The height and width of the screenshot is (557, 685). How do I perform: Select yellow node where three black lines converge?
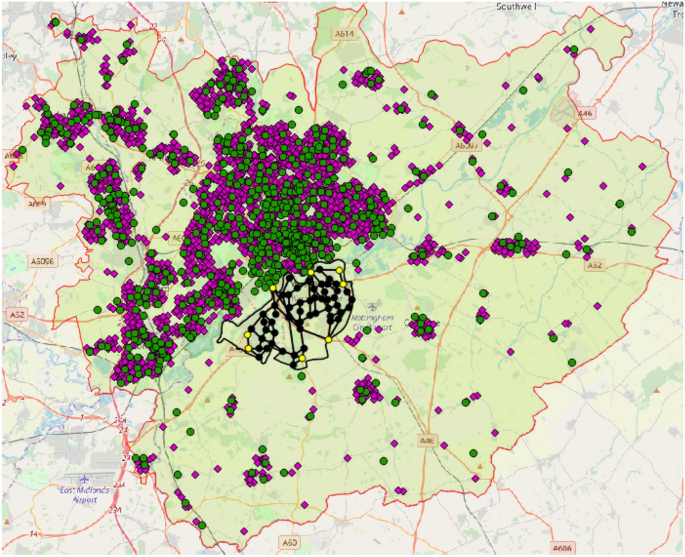point(328,339)
